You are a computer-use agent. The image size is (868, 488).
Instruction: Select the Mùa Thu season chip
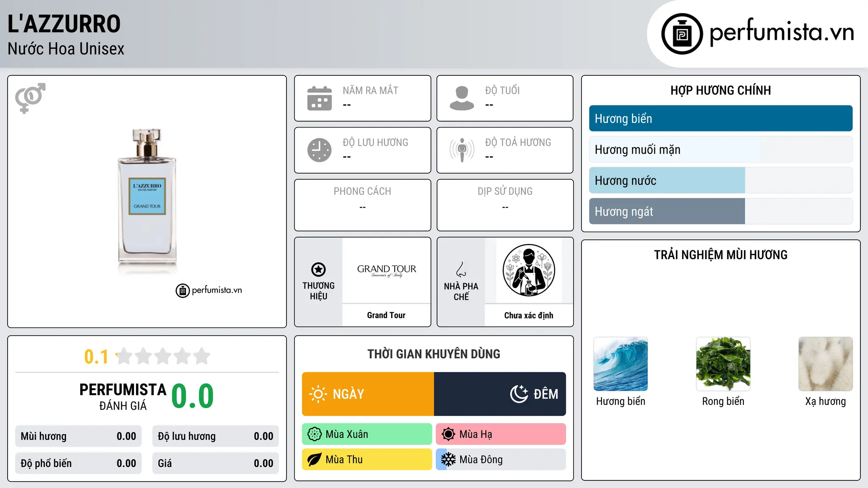pyautogui.click(x=367, y=460)
